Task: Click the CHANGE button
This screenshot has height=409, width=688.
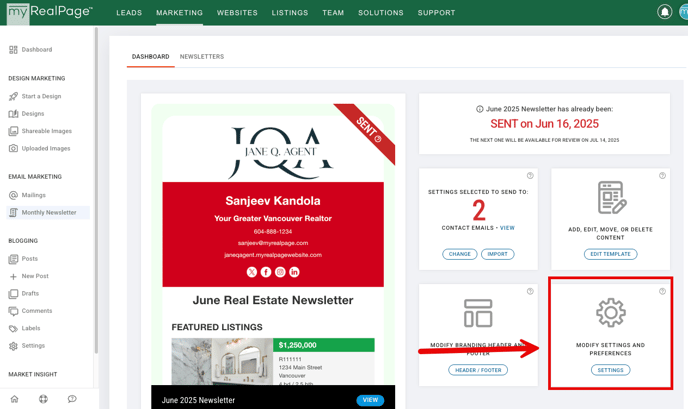Action: 459,254
